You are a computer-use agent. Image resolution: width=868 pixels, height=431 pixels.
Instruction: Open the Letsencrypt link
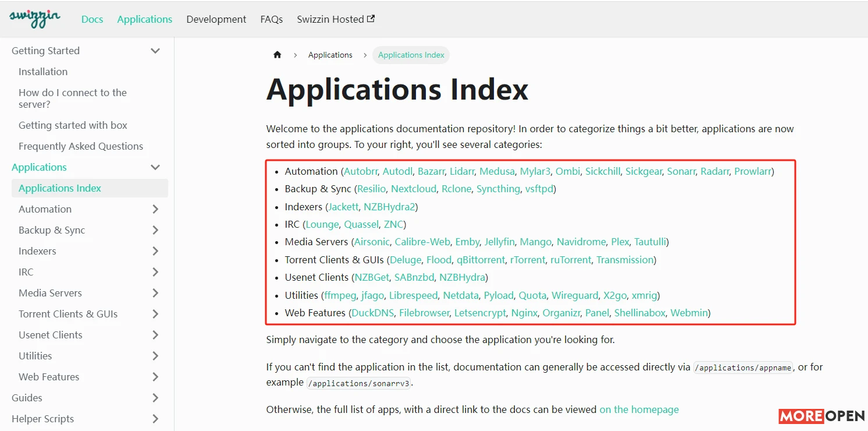pos(481,313)
